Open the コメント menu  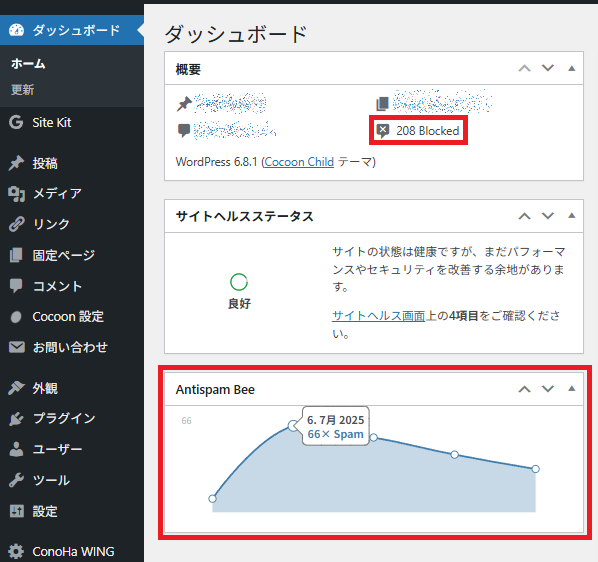point(72,286)
